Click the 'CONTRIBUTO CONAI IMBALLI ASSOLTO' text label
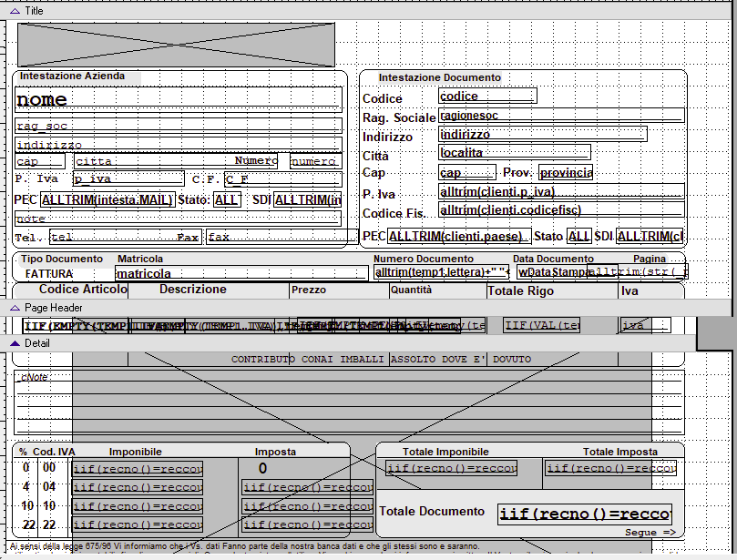This screenshot has width=737, height=560. pos(381,359)
